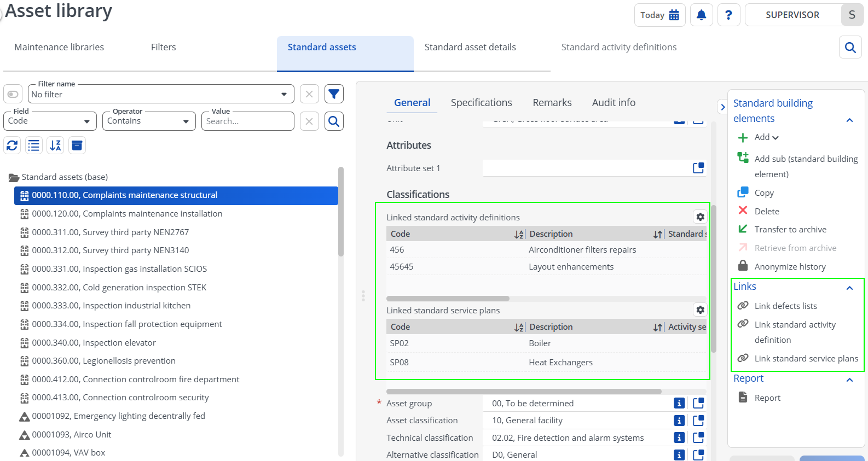Open the Specifications tab
The image size is (868, 461).
pos(481,102)
